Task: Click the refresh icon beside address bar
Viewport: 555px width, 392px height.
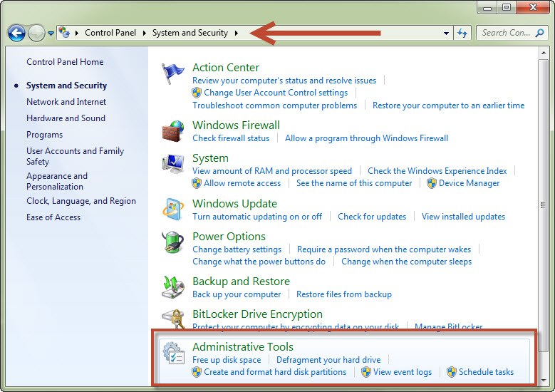Action: [462, 33]
